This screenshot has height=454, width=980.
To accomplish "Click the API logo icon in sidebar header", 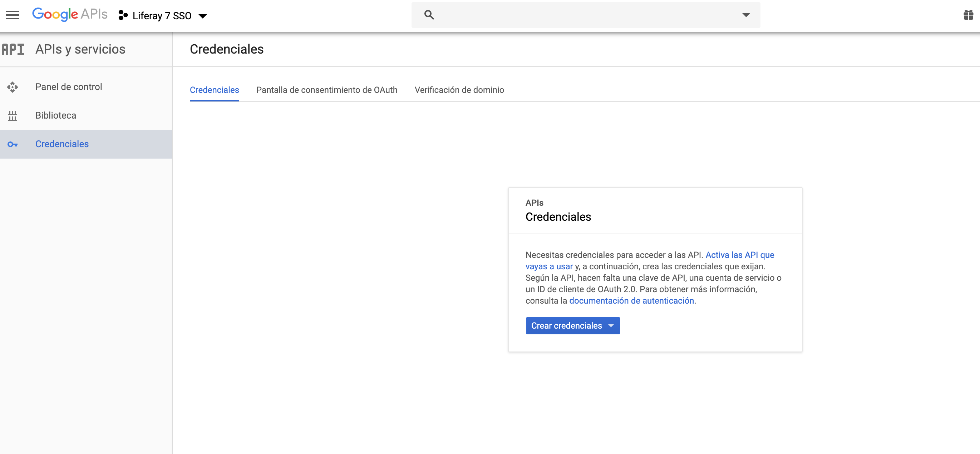I will tap(13, 49).
